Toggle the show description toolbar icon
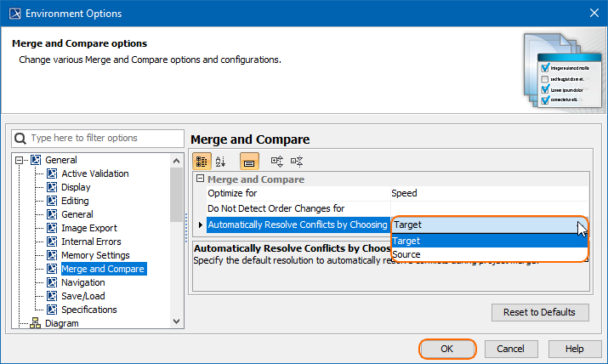Viewport: 608px width, 364px height. (x=249, y=161)
